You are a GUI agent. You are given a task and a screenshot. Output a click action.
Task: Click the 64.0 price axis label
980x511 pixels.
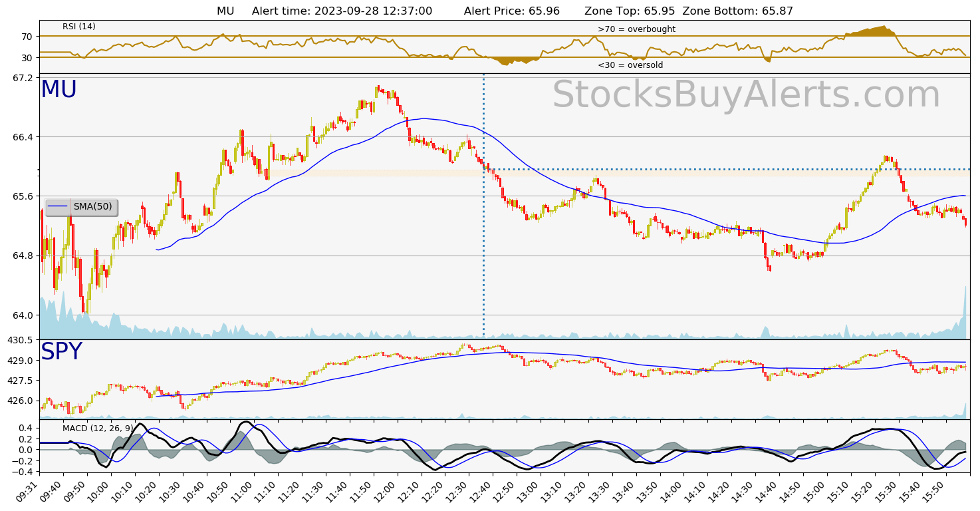pyautogui.click(x=22, y=315)
